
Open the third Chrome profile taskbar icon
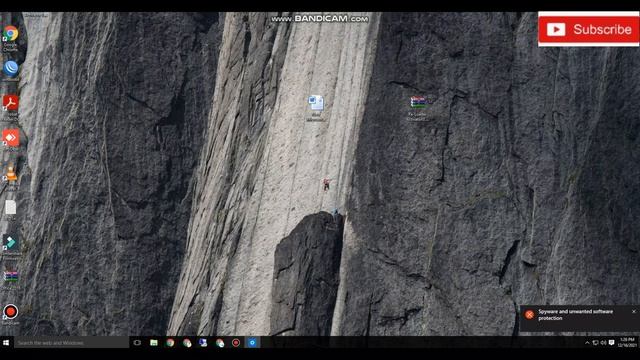(220, 342)
